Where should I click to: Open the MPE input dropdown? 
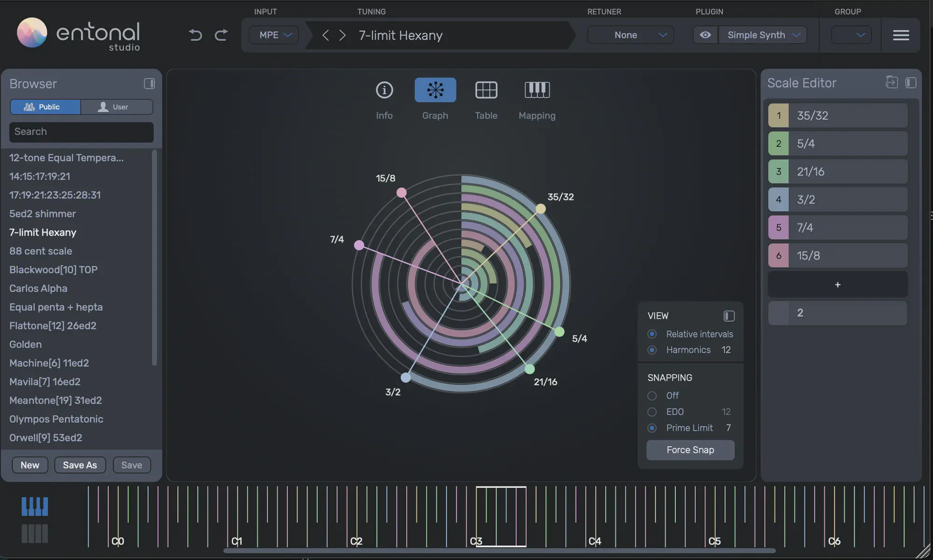click(x=274, y=35)
